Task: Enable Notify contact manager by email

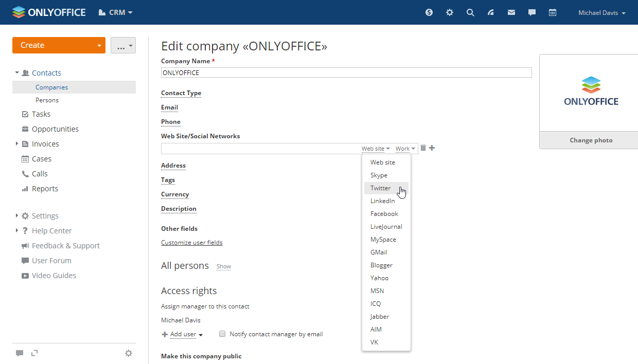Action: pos(222,334)
